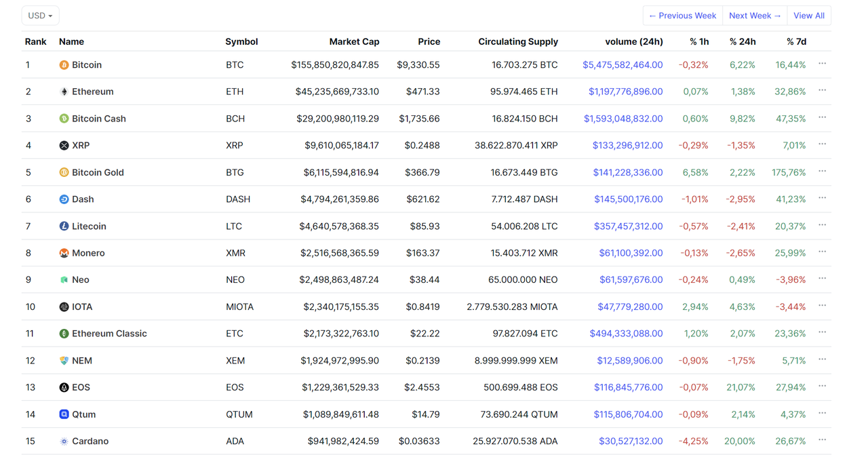The height and width of the screenshot is (455, 868).
Task: Open the more options menu for Qtum row
Action: [822, 413]
